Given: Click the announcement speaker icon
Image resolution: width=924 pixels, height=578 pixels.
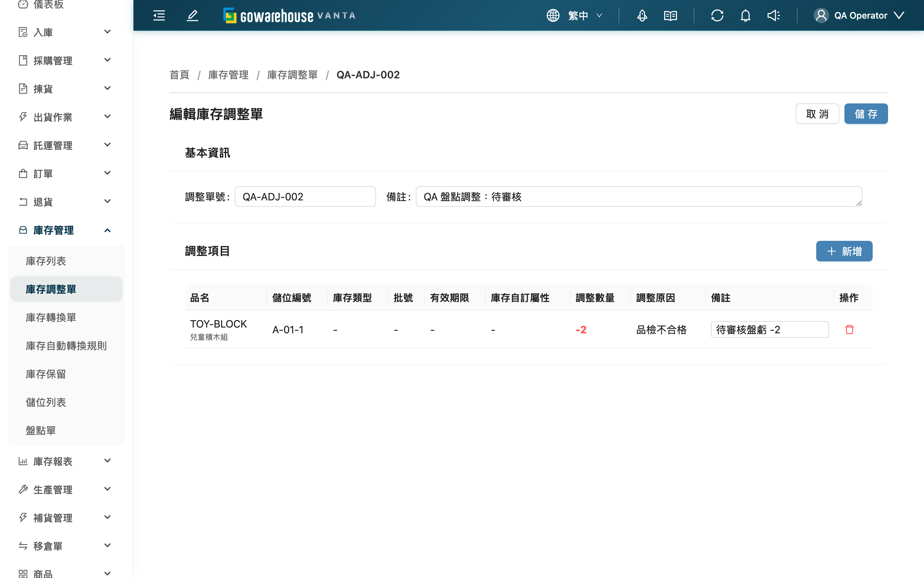Looking at the screenshot, I should 774,15.
